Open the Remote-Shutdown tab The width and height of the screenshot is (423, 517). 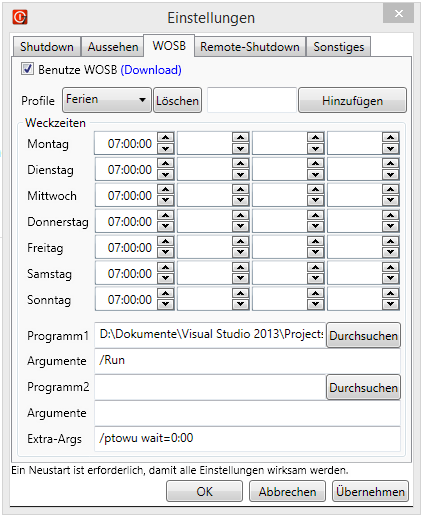pyautogui.click(x=250, y=47)
